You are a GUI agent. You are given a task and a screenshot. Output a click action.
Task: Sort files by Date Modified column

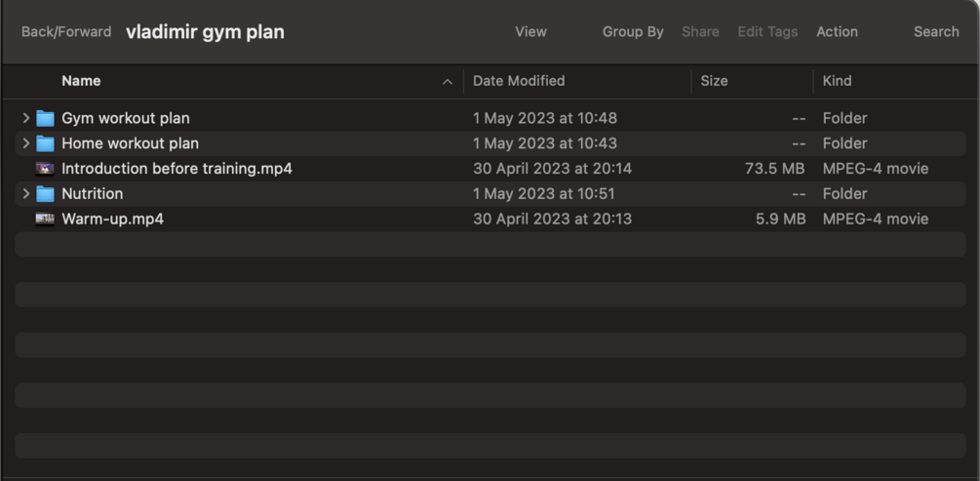pyautogui.click(x=519, y=81)
